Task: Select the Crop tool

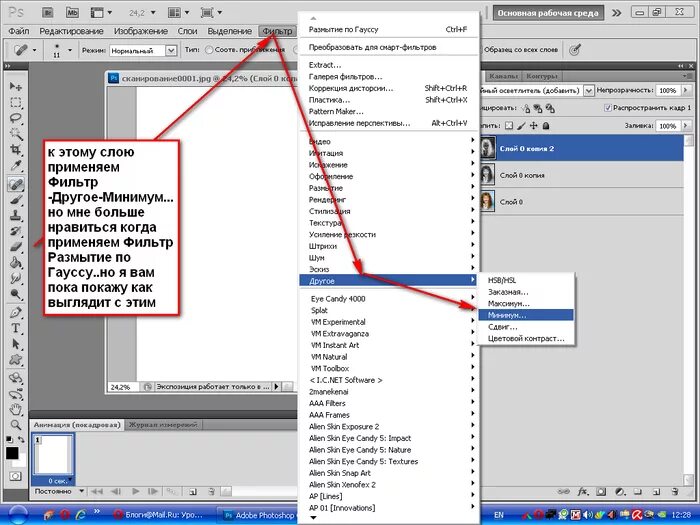Action: pyautogui.click(x=16, y=150)
